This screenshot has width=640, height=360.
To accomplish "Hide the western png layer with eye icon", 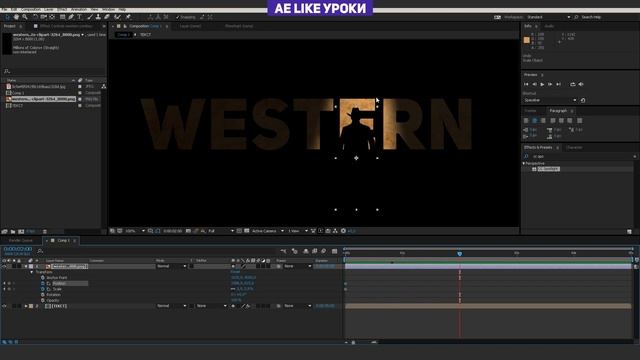I will [4, 267].
